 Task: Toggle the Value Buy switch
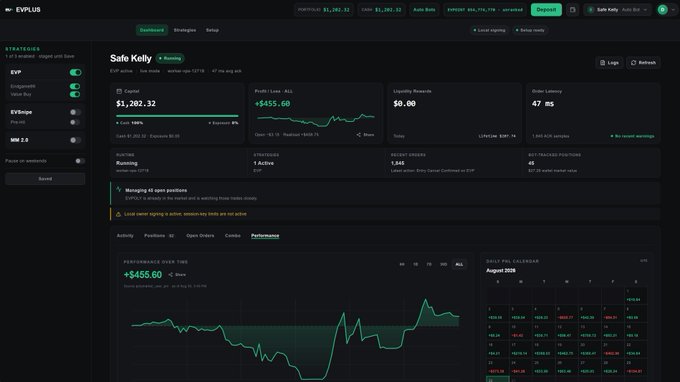[x=75, y=94]
